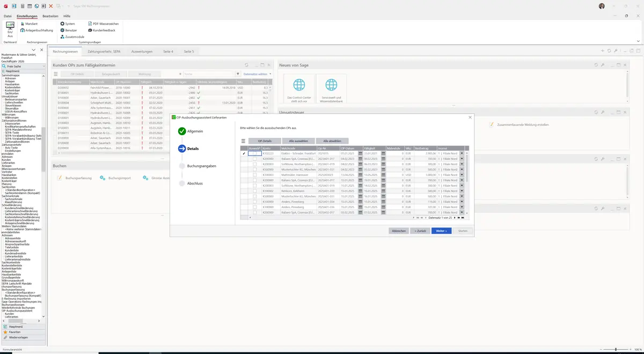Collapse the navigation sidebar with the chevron

tap(34, 50)
